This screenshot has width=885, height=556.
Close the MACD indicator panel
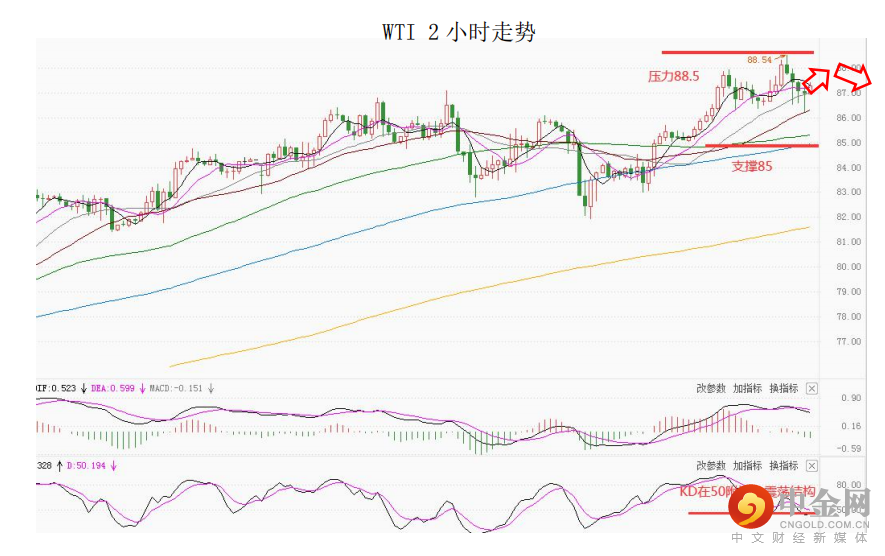[811, 388]
